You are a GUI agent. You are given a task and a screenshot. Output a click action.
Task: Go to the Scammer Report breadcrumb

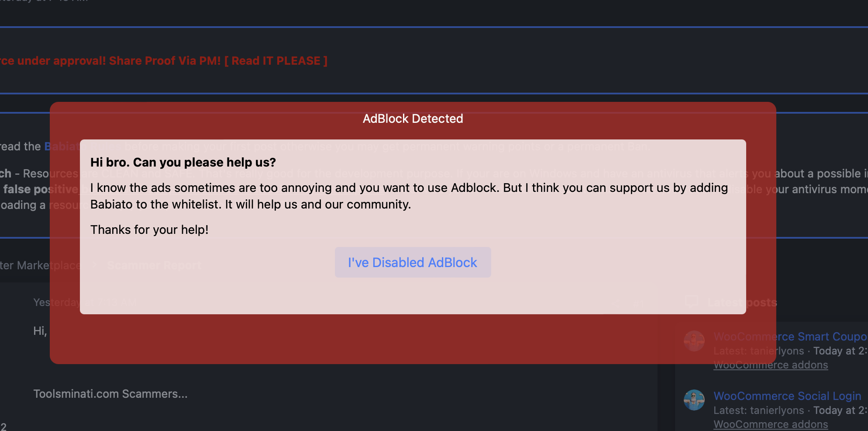154,265
